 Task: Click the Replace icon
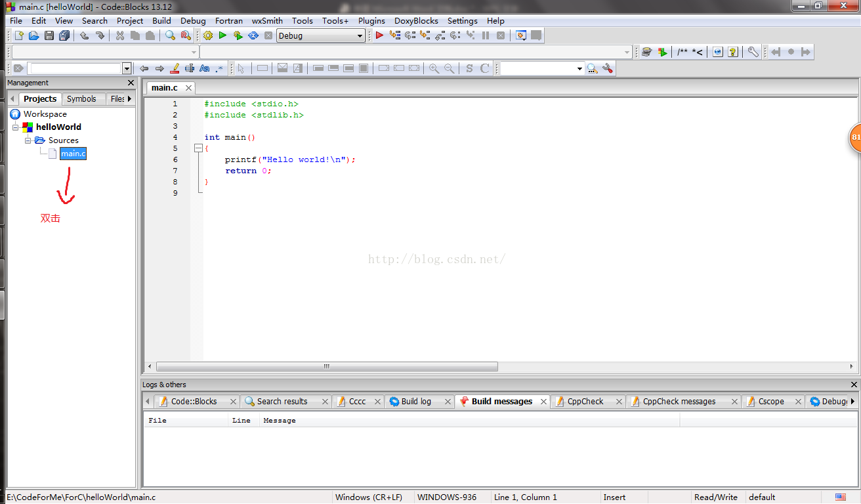click(x=186, y=35)
